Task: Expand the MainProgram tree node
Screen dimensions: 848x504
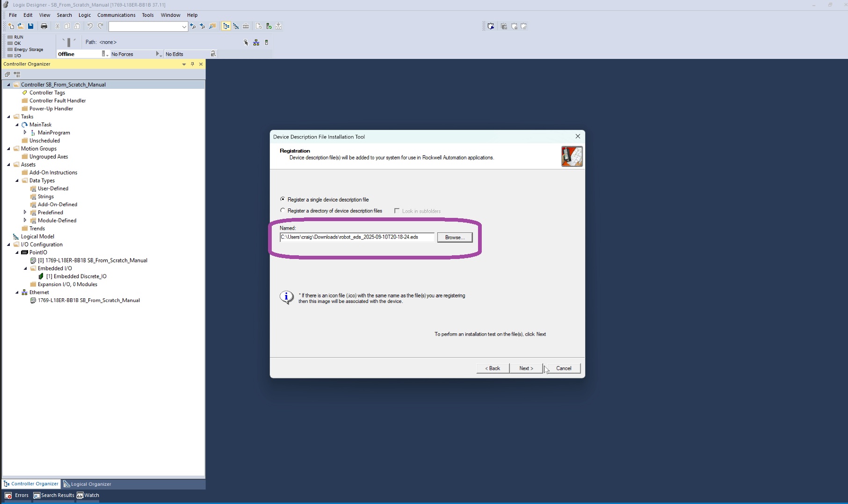Action: 25,132
